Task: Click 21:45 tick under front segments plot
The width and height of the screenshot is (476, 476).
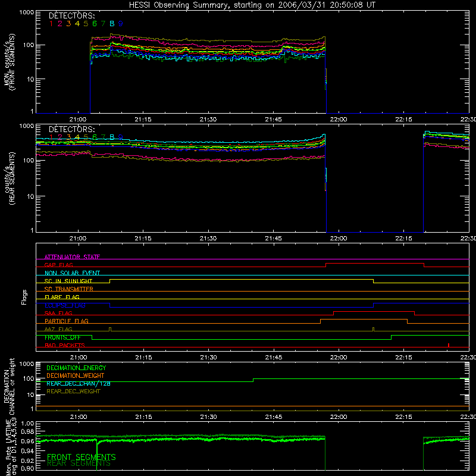Action: (x=273, y=120)
